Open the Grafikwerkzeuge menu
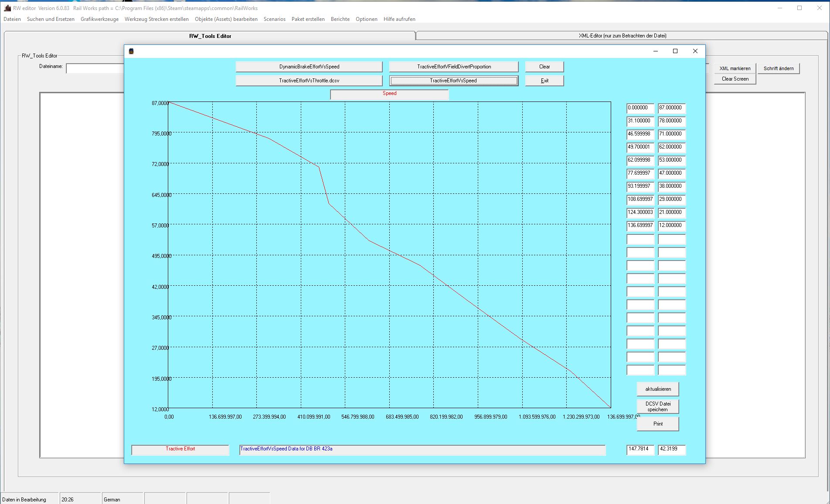The width and height of the screenshot is (830, 504). [99, 19]
